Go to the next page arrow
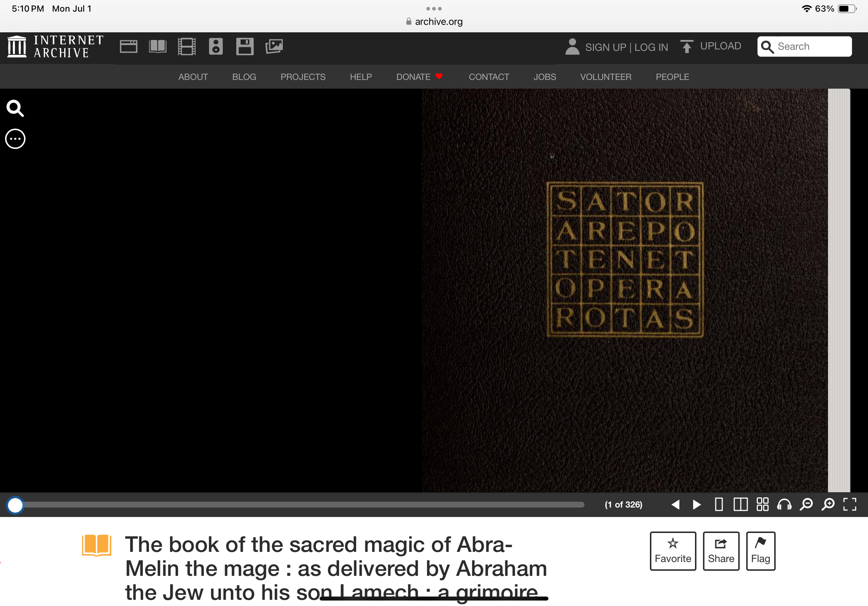Viewport: 868px width, 606px height. [697, 504]
